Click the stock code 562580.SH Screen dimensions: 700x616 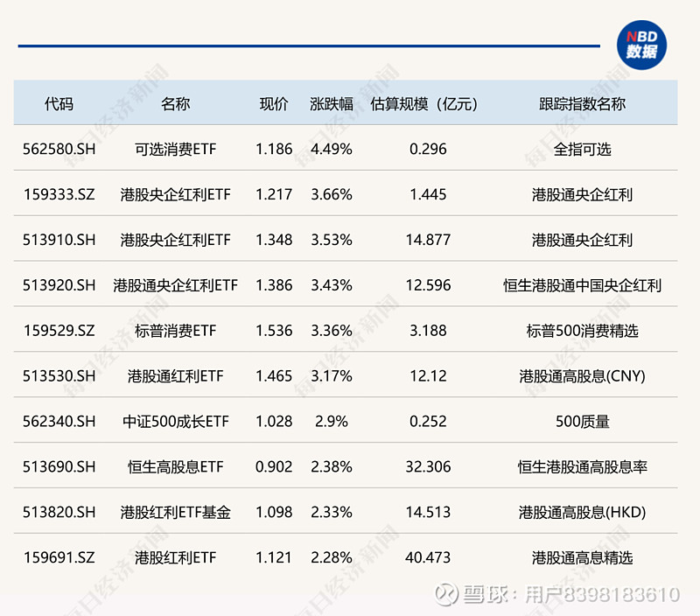pos(59,149)
